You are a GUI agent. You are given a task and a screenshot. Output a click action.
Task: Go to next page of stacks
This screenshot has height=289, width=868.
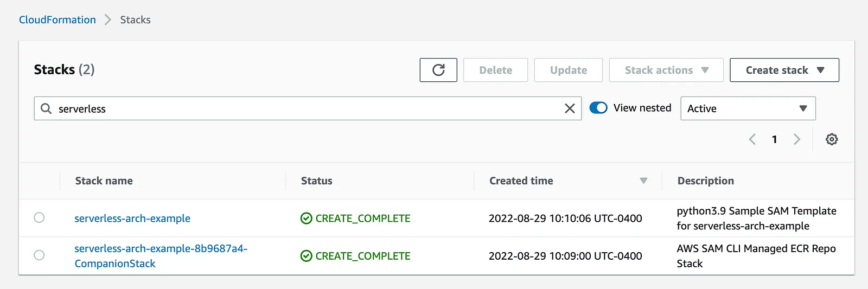click(x=796, y=139)
